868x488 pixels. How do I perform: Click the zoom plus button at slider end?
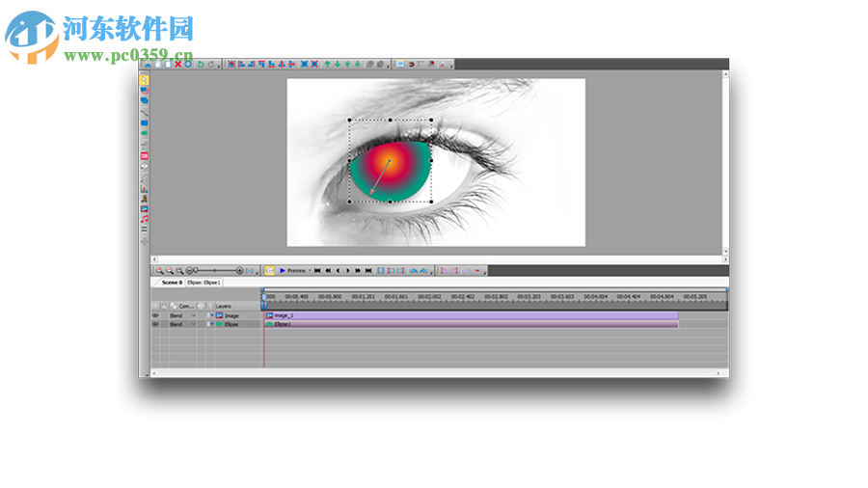click(239, 271)
